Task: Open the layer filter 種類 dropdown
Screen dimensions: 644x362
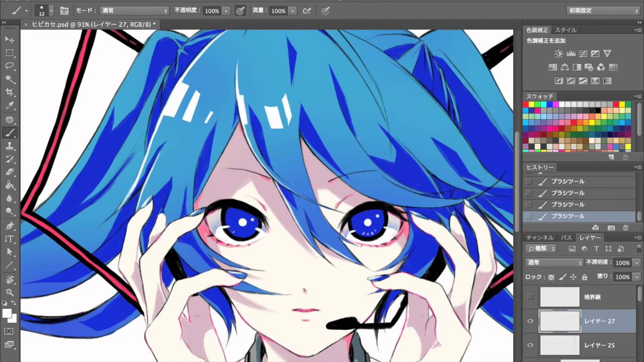Action: pyautogui.click(x=541, y=248)
